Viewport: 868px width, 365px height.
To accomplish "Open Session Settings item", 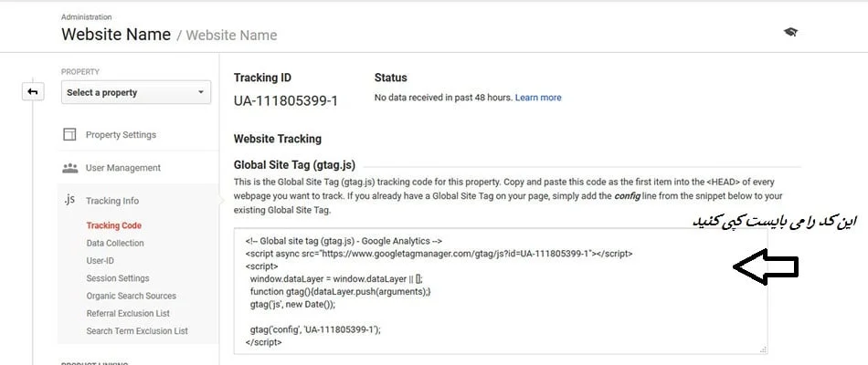I will 118,278.
